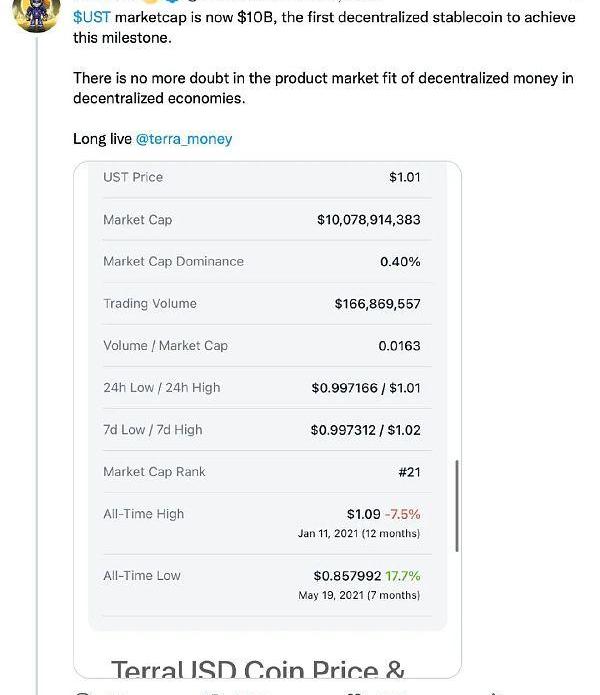This screenshot has height=695, width=600.
Task: Open the tweet author's profile avatar
Action: [36, 15]
